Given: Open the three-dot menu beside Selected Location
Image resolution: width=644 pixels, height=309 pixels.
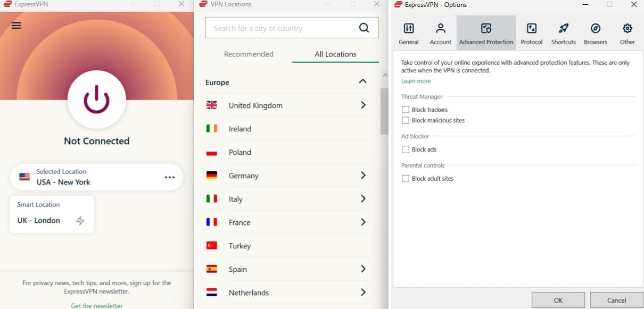Looking at the screenshot, I should [x=170, y=177].
